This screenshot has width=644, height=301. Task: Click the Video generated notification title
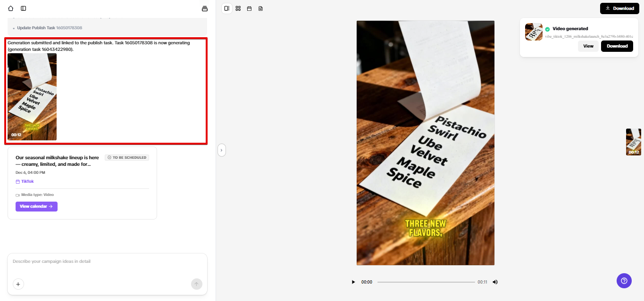tap(570, 28)
